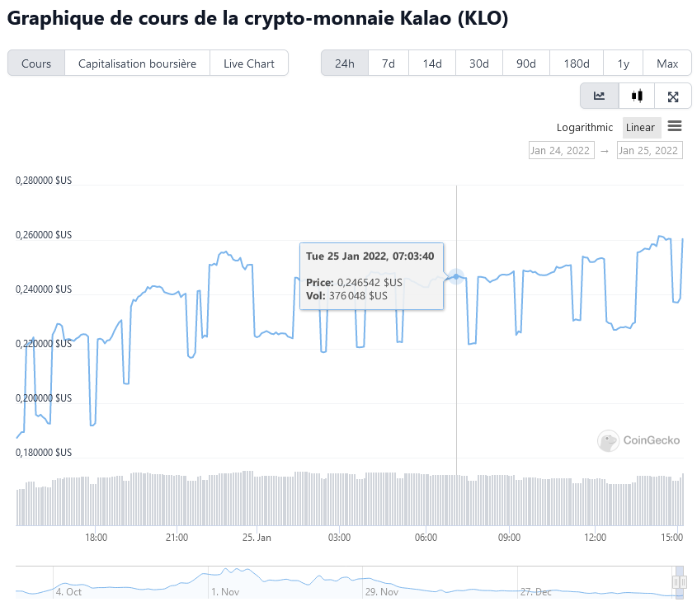Screen dimensions: 697x616
Task: Choose the 30d range
Action: point(479,63)
